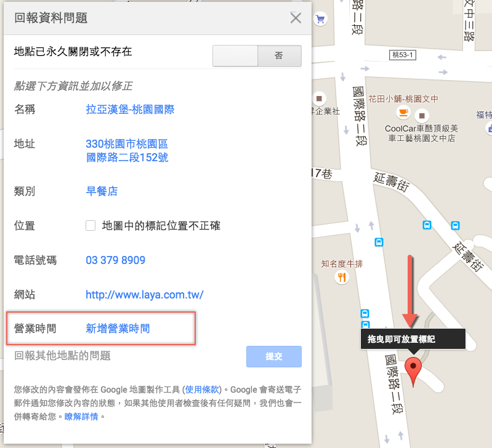This screenshot has width=492, height=448.
Task: Click the bus stop icon directly below 延壽街 label
Action: tap(427, 225)
